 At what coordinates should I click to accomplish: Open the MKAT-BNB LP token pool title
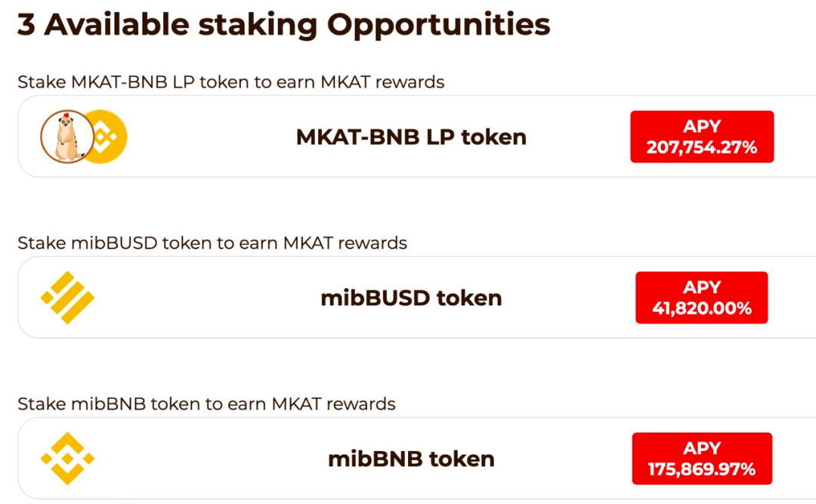411,137
